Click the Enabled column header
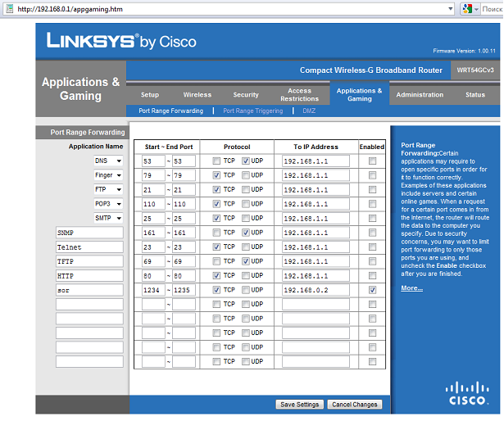This screenshot has width=504, height=421. pos(372,147)
